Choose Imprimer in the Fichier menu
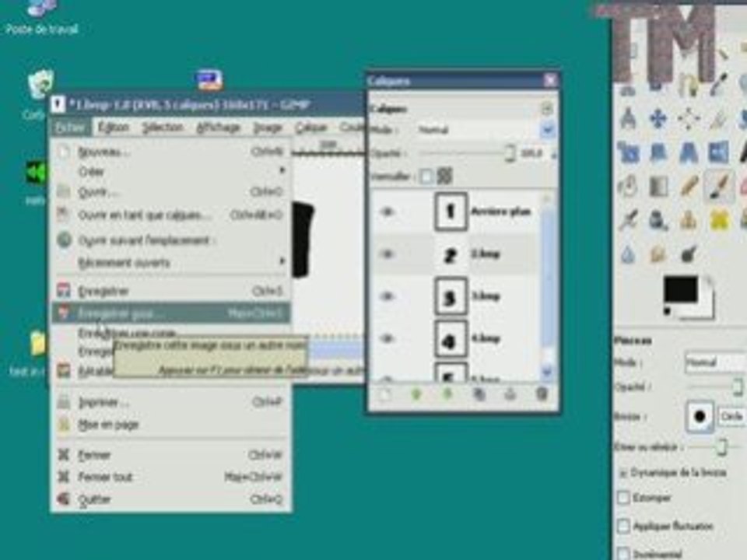 pos(170,402)
